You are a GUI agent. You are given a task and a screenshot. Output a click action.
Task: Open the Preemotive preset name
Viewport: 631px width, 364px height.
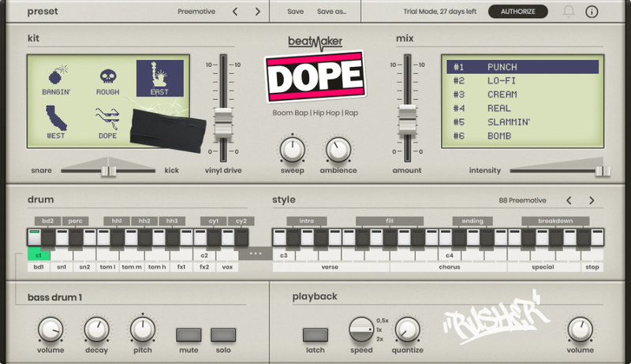coord(196,12)
